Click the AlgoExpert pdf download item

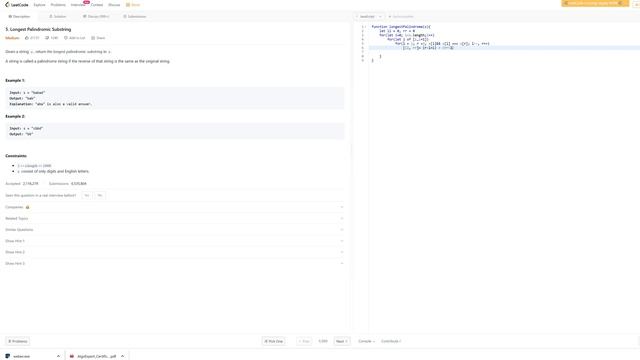[x=96, y=356]
